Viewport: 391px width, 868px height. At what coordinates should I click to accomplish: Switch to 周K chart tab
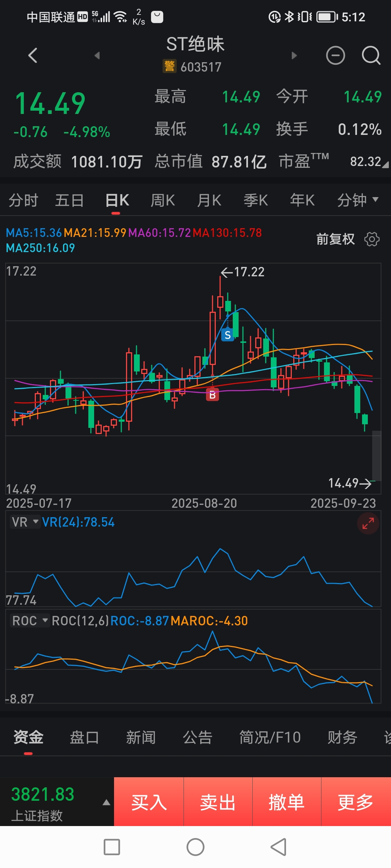(x=163, y=200)
